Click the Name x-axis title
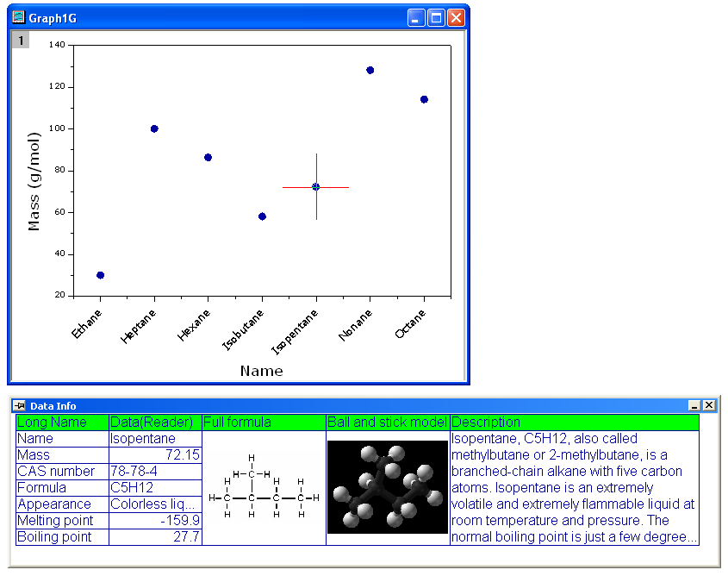 [261, 371]
